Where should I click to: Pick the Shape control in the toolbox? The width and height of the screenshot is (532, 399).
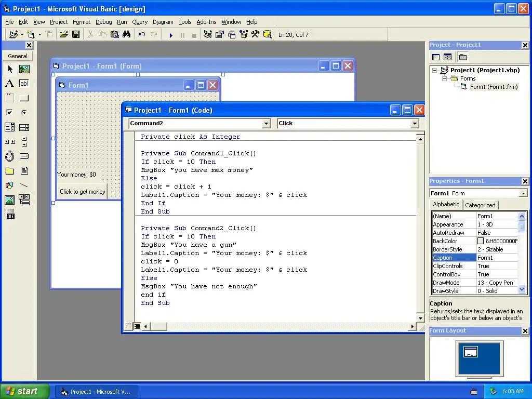click(x=10, y=185)
